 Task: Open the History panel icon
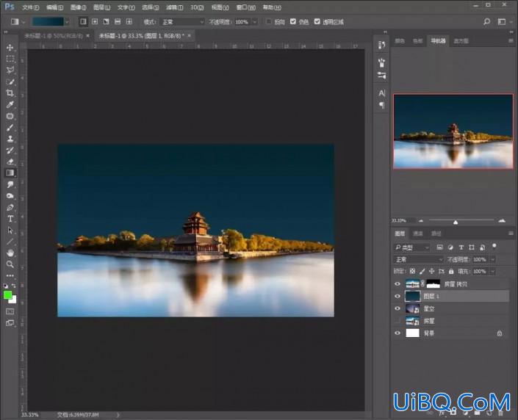[381, 45]
